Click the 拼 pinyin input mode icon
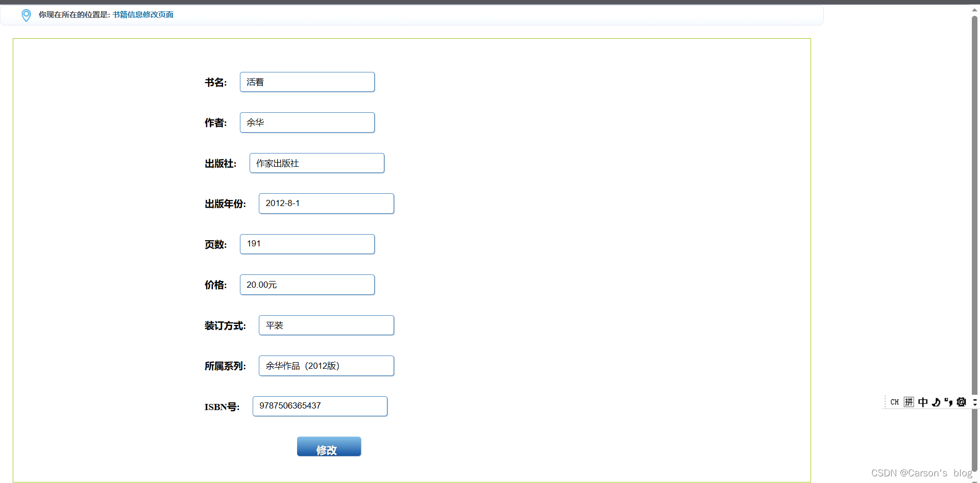This screenshot has height=483, width=980. click(909, 402)
